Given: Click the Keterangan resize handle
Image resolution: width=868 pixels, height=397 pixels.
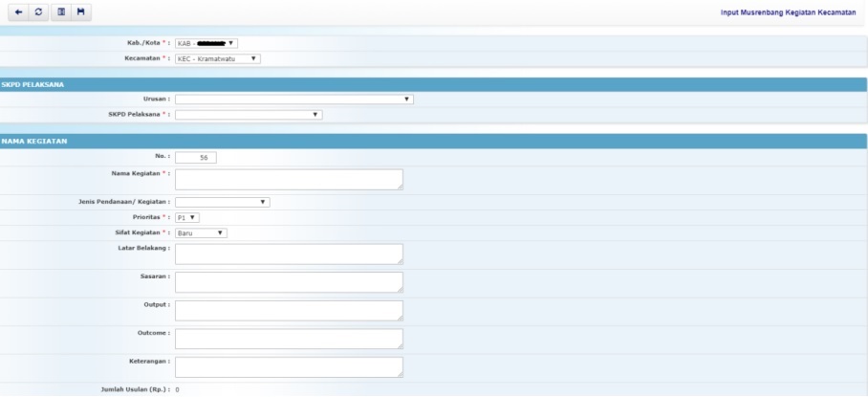Looking at the screenshot, I should click(x=400, y=374).
